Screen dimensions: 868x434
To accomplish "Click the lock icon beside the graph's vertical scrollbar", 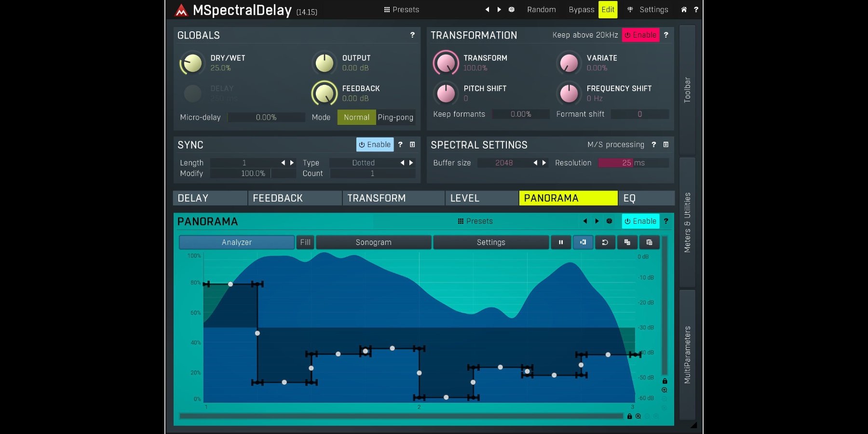I will point(665,381).
